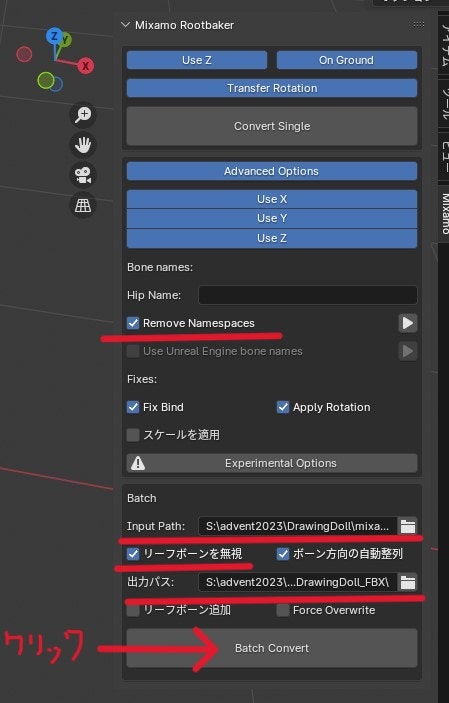The height and width of the screenshot is (703, 449).
Task: Enable the スケールを適用 checkbox
Action: click(x=133, y=435)
